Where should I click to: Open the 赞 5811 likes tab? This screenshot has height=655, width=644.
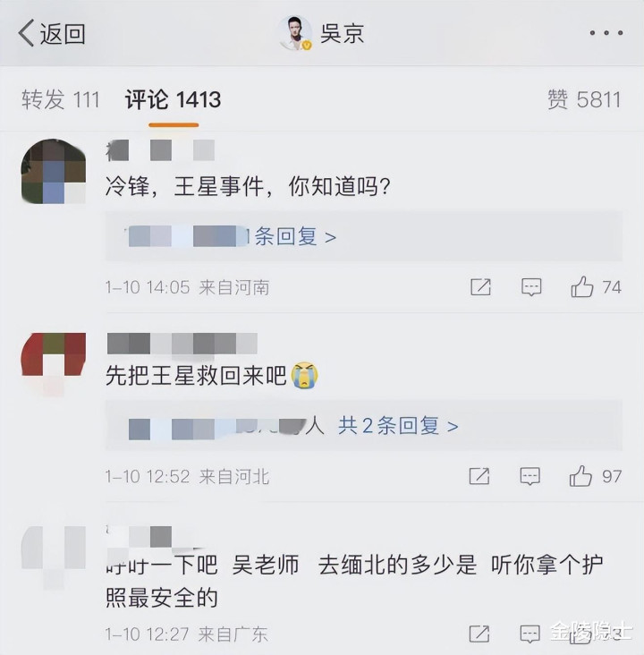point(584,100)
